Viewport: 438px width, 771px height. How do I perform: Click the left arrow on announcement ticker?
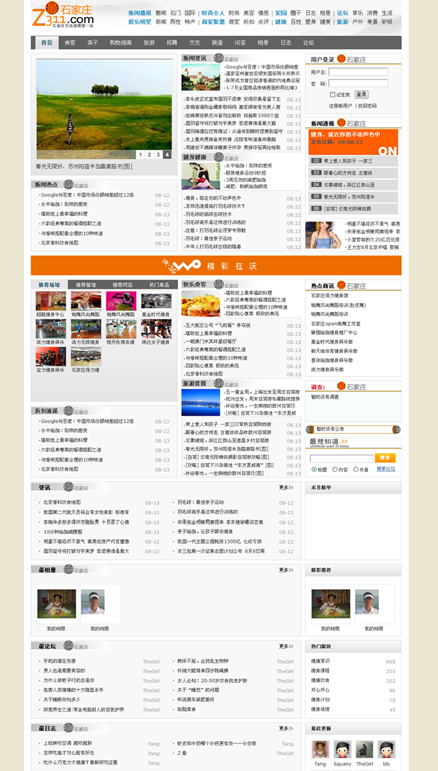310,429
